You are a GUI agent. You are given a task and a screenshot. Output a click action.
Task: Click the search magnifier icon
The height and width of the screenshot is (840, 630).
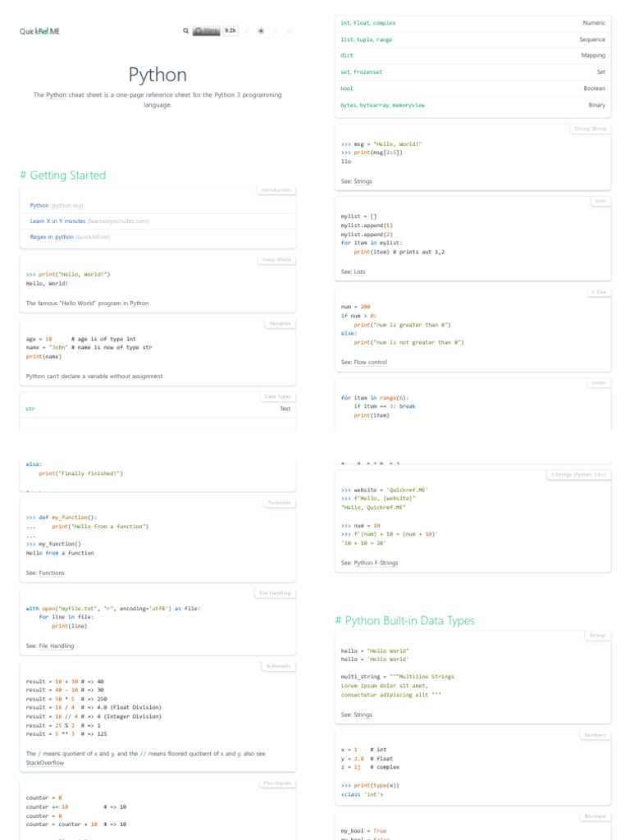(x=185, y=31)
